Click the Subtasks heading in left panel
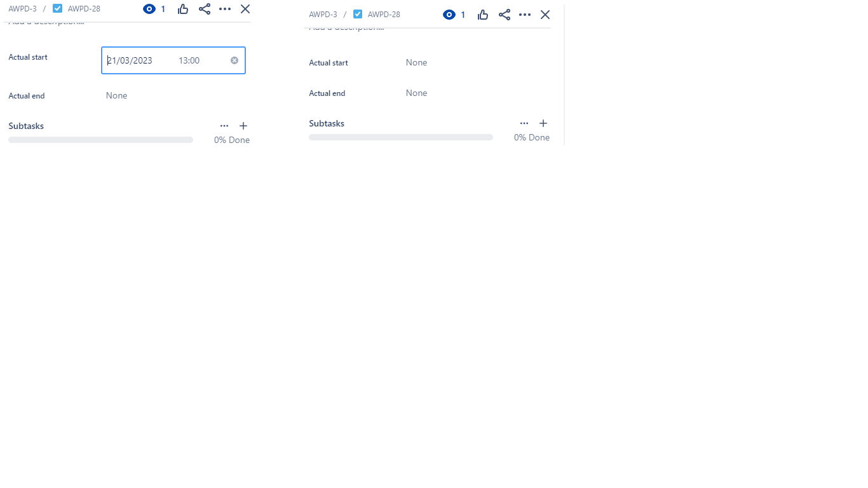Image resolution: width=868 pixels, height=488 pixels. point(26,126)
